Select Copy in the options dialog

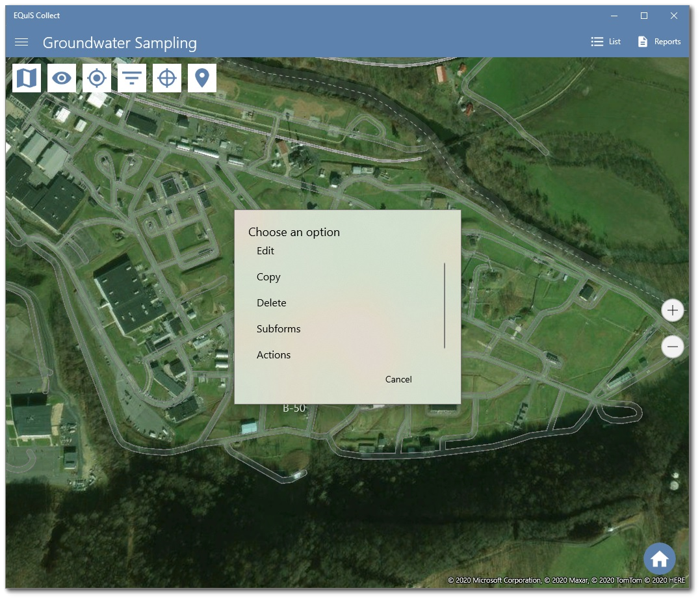(268, 276)
